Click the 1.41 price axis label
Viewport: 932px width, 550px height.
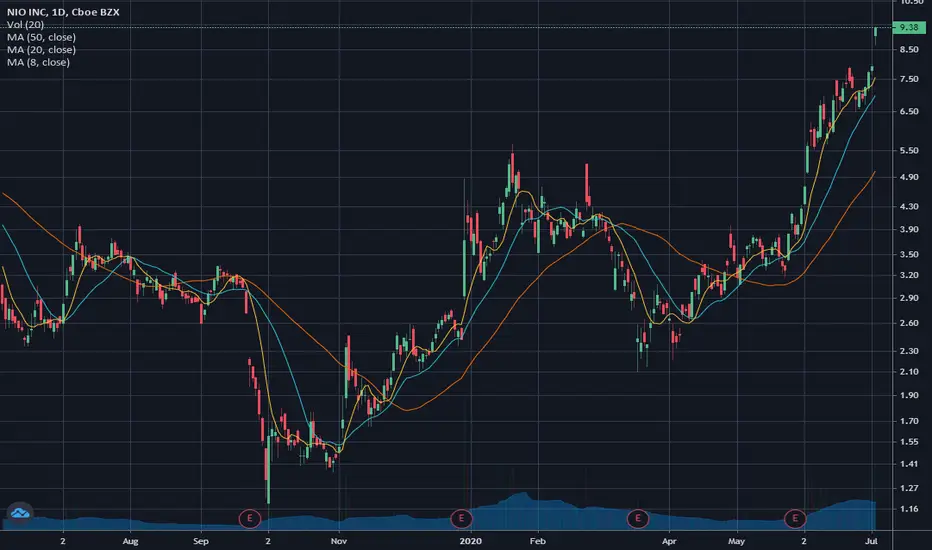pyautogui.click(x=909, y=464)
